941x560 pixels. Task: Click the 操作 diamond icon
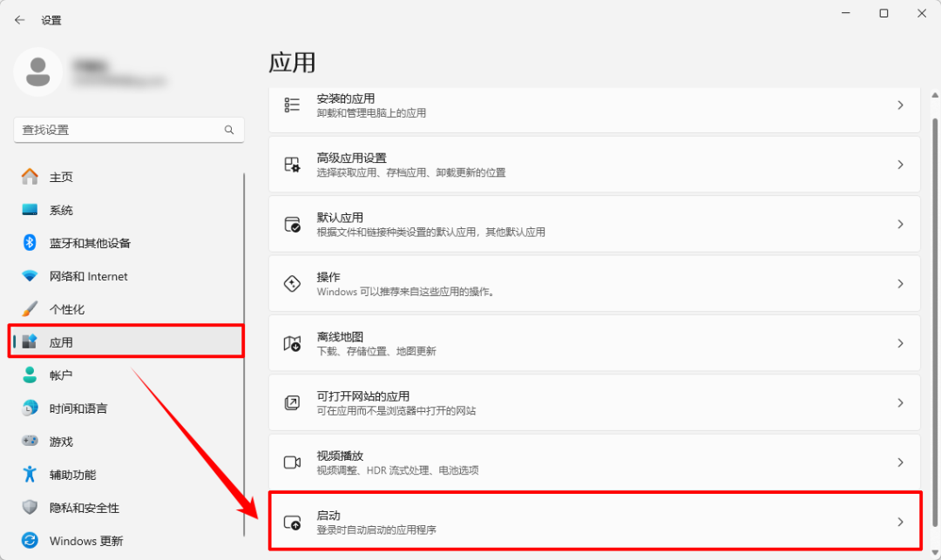click(292, 284)
